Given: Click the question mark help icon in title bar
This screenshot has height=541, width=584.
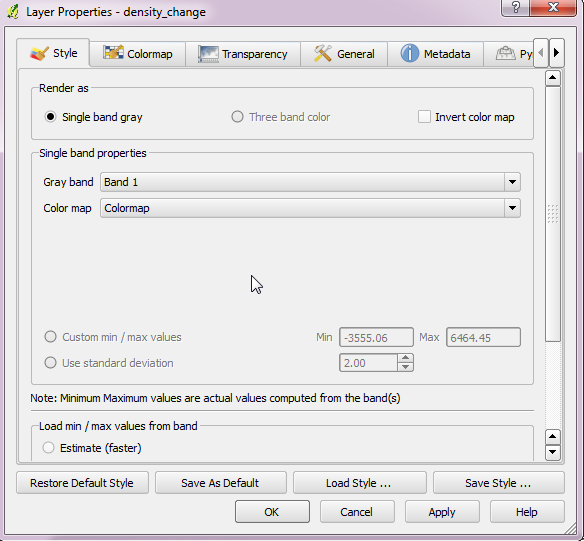Looking at the screenshot, I should [x=515, y=7].
